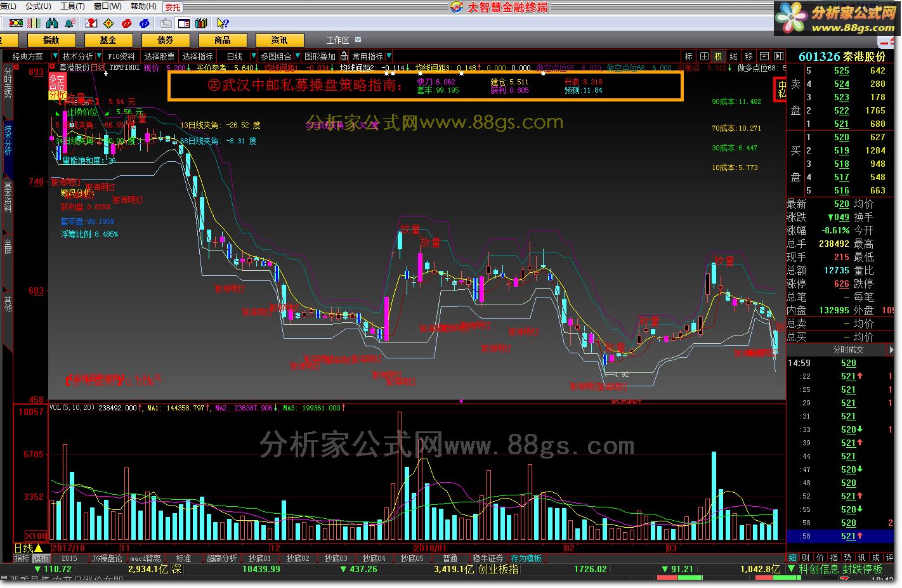Screen dimensions: 902x588
Task: Click the X100 volume multiplier label
Action: coord(36,535)
